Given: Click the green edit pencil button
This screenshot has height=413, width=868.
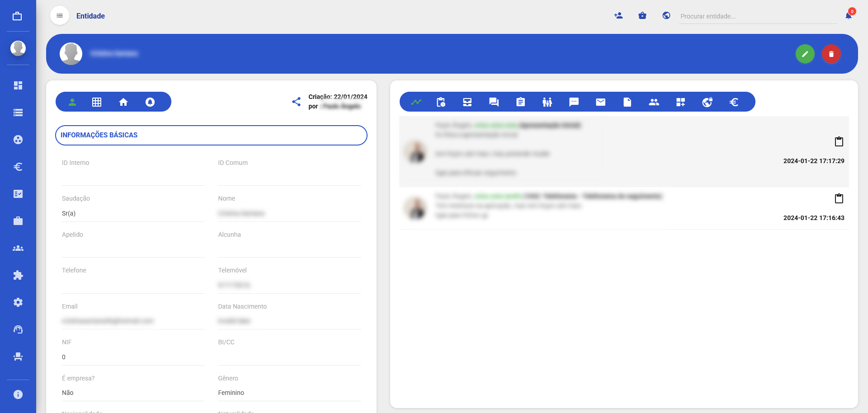Looking at the screenshot, I should (805, 54).
